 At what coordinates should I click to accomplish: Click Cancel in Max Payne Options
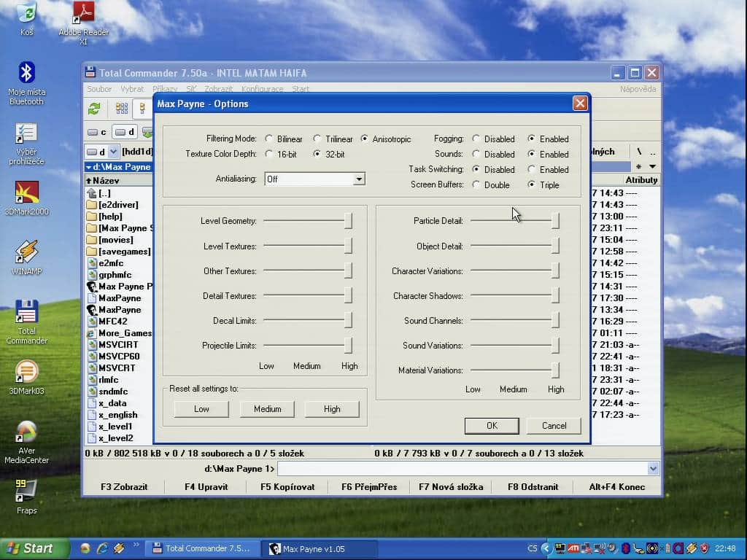pyautogui.click(x=554, y=426)
